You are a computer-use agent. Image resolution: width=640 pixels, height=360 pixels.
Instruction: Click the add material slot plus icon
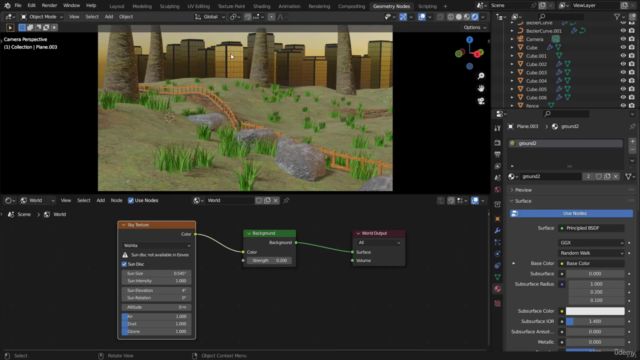point(632,142)
